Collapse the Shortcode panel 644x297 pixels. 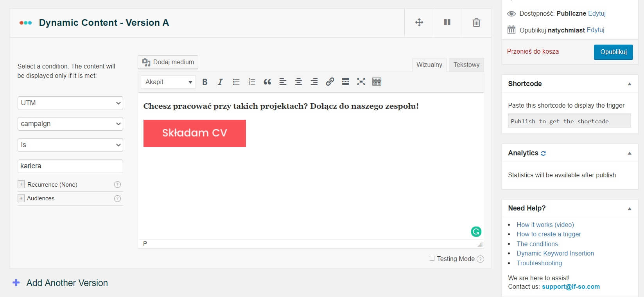[x=630, y=84]
